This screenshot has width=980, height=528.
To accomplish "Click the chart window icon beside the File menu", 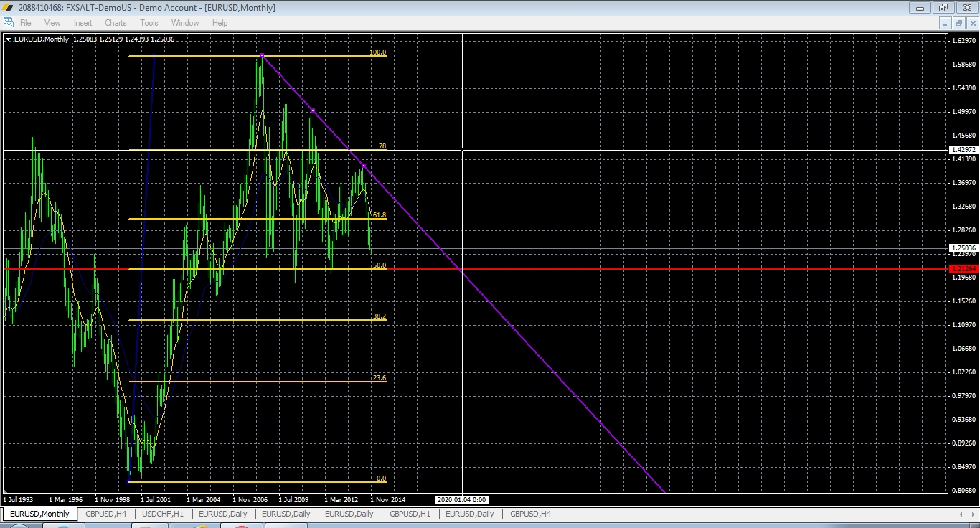I will [x=7, y=22].
